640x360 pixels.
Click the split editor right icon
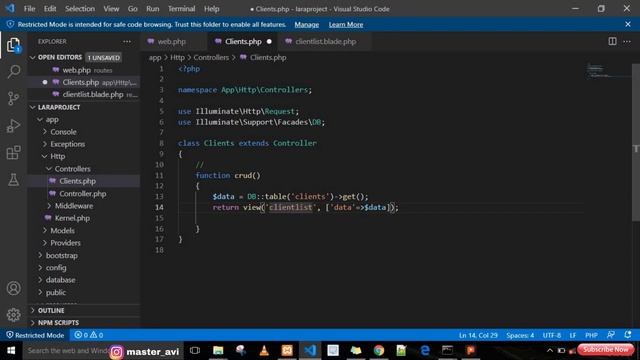pos(612,41)
